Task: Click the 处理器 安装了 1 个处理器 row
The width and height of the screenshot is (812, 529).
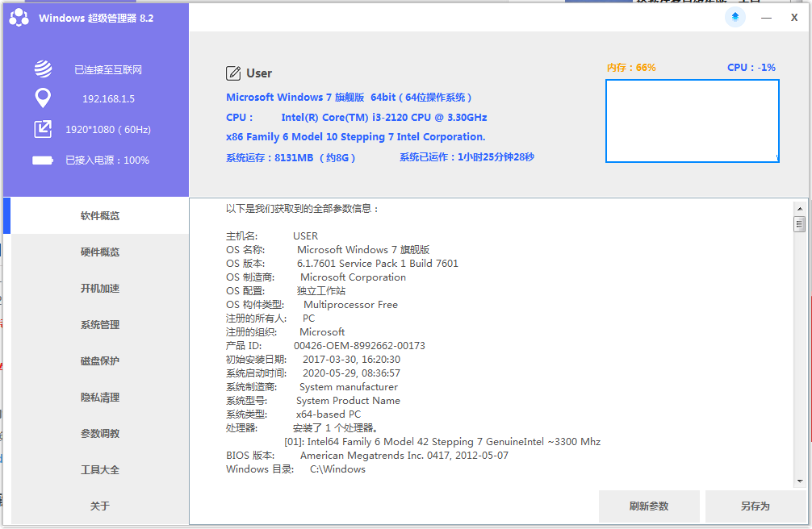Action: (x=302, y=428)
